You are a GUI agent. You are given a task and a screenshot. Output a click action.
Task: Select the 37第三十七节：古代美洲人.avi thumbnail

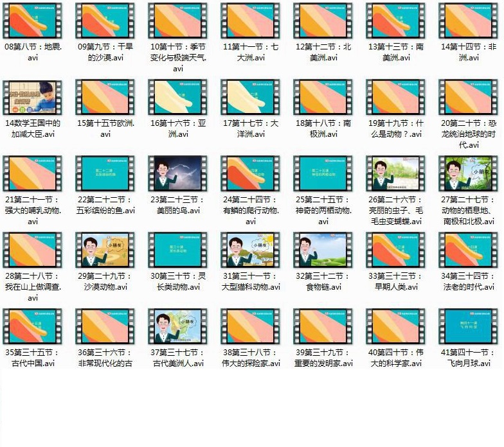178,326
